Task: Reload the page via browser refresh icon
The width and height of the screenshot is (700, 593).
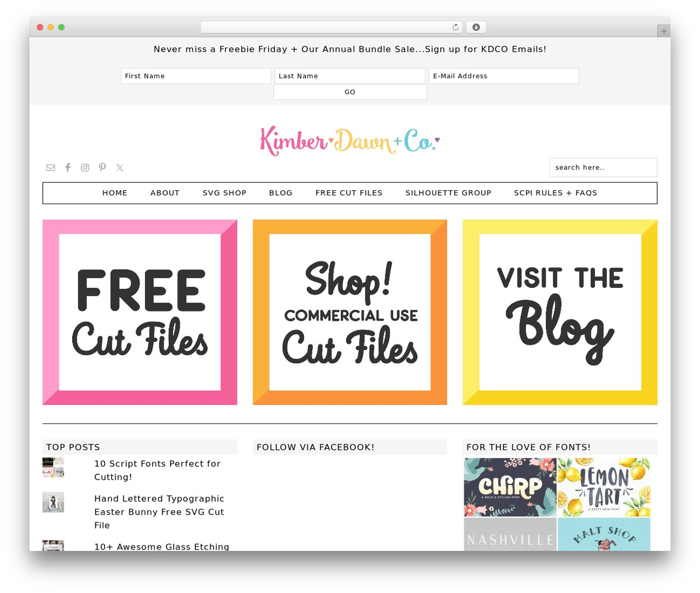Action: pyautogui.click(x=455, y=27)
